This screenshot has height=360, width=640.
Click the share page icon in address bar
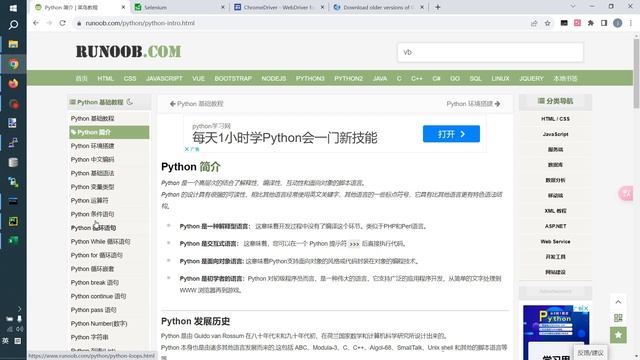click(x=534, y=23)
